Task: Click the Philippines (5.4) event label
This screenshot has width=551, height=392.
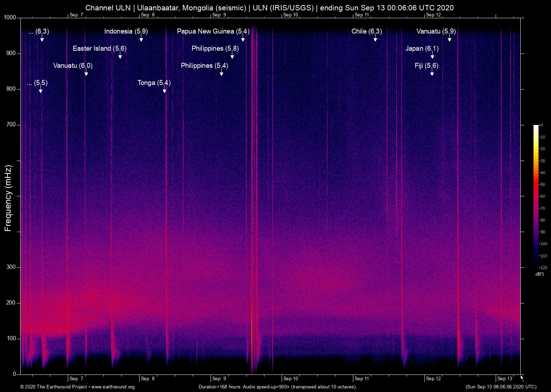Action: pyautogui.click(x=204, y=66)
